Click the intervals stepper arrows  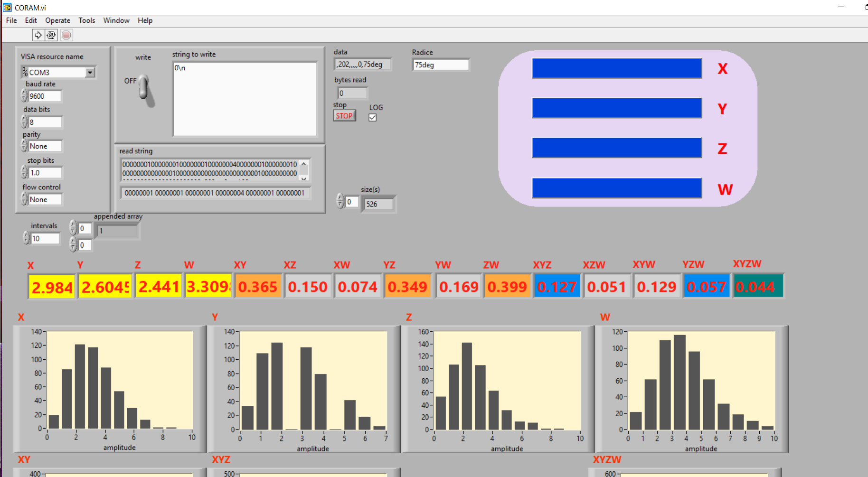26,238
